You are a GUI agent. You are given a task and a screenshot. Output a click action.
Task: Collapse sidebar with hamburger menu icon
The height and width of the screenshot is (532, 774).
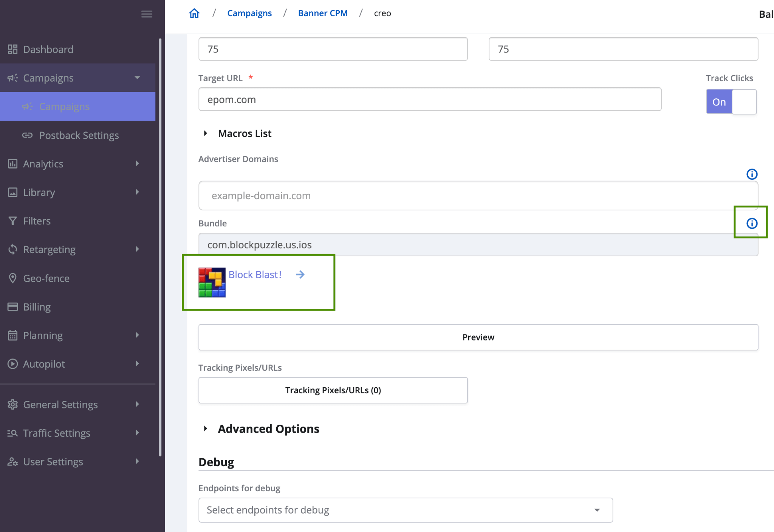(x=147, y=14)
